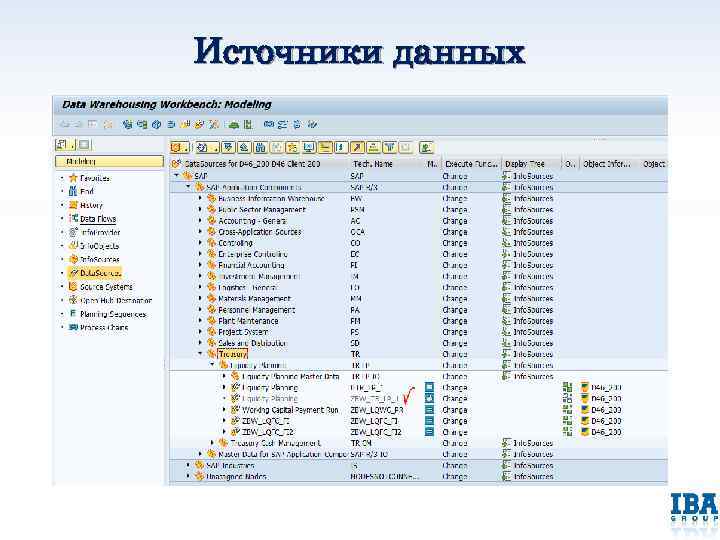Click technical name ZBW_LQWC_PR cell
The height and width of the screenshot is (540, 720).
pyautogui.click(x=377, y=410)
